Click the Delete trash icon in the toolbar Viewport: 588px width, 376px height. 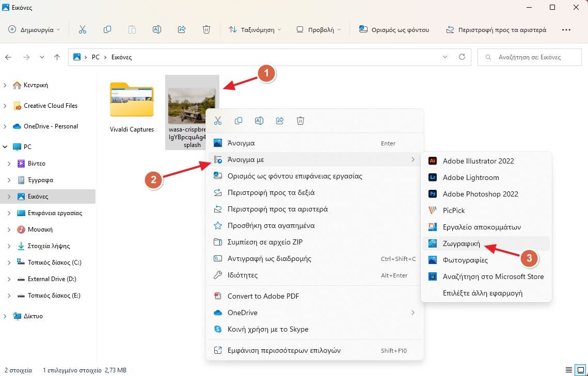point(206,29)
